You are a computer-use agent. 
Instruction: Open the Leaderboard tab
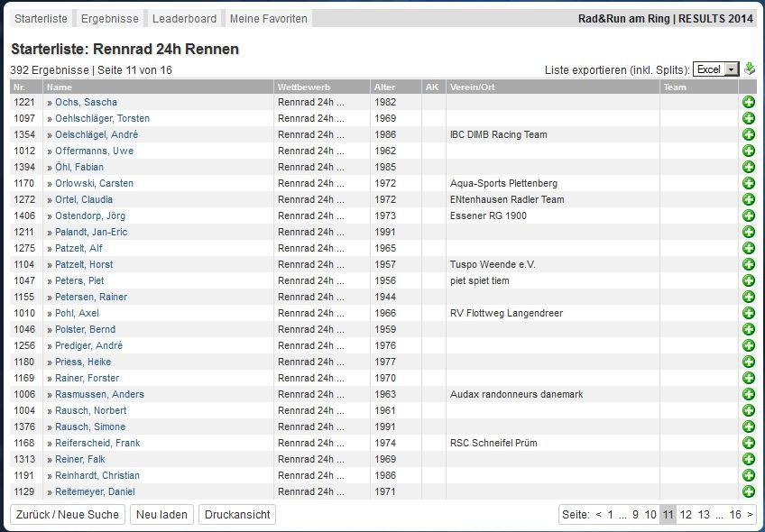coord(184,18)
